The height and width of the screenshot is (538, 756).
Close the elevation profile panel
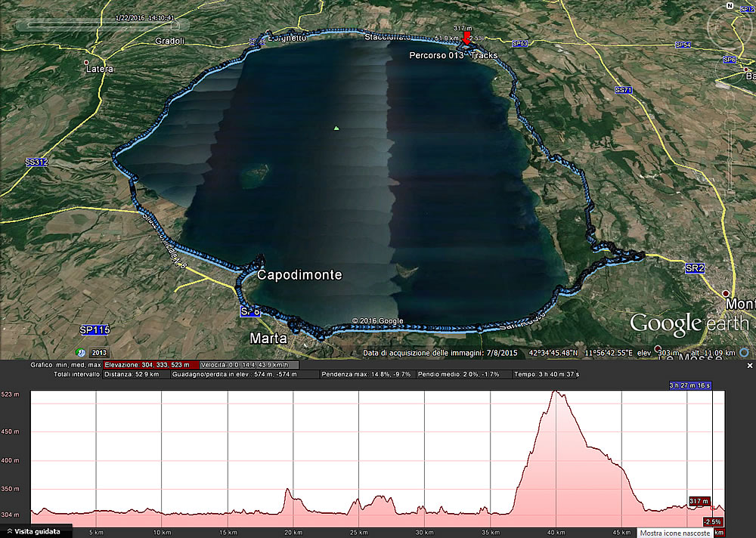749,365
